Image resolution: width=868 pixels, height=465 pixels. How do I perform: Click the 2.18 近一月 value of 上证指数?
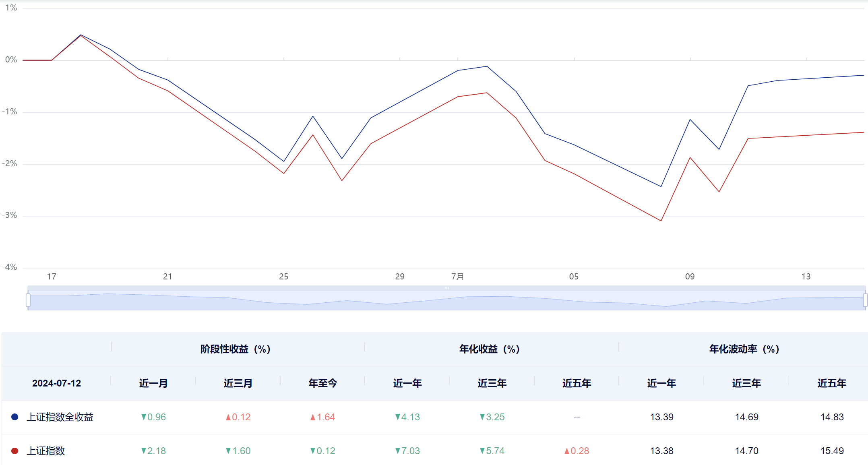click(153, 451)
